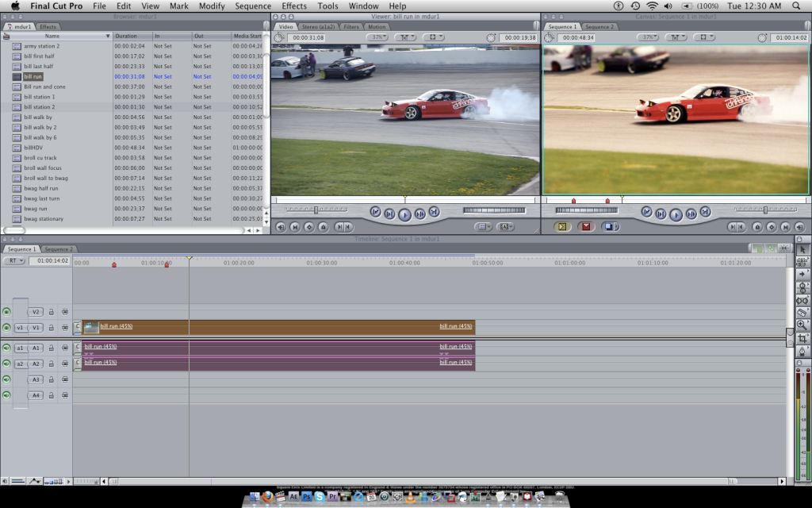The image size is (812, 508).
Task: Open the Modify menu
Action: [x=211, y=6]
